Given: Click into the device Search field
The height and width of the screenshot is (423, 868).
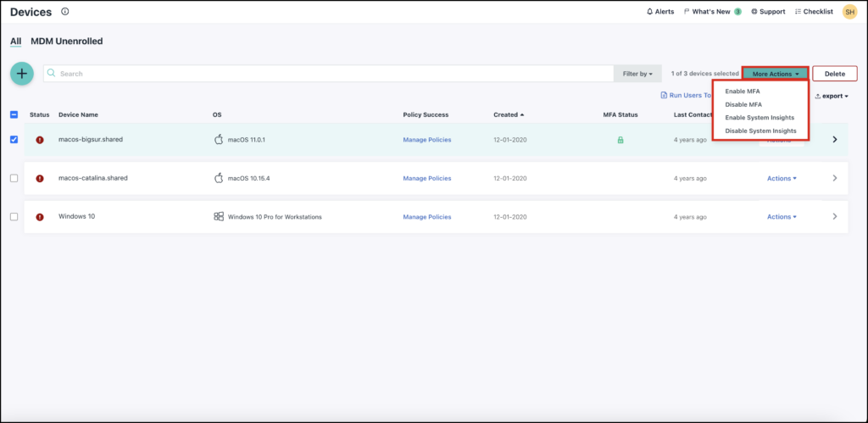Looking at the screenshot, I should click(331, 74).
